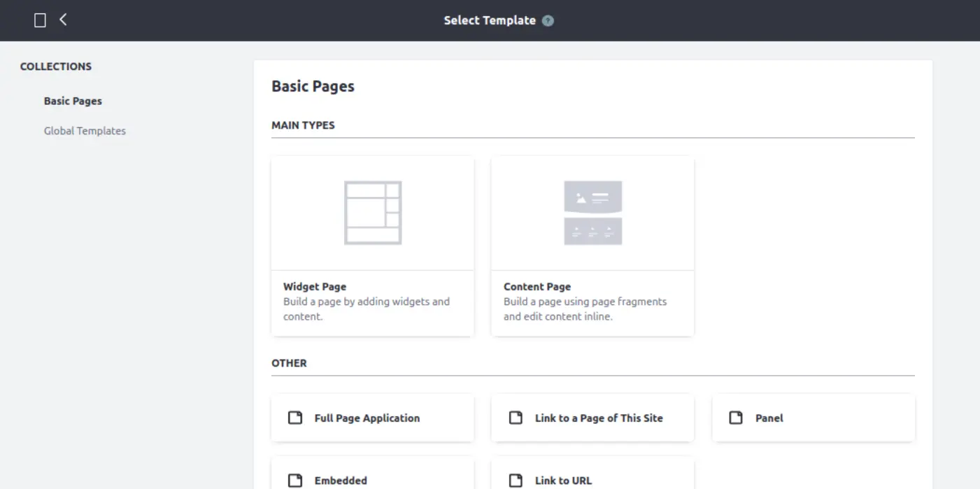Choose Content Page title
Screen dimensions: 980x489
point(537,287)
